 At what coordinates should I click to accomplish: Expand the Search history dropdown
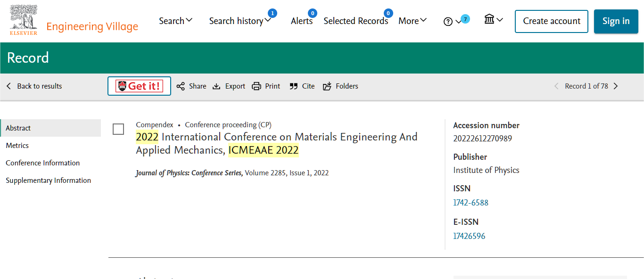pyautogui.click(x=268, y=20)
